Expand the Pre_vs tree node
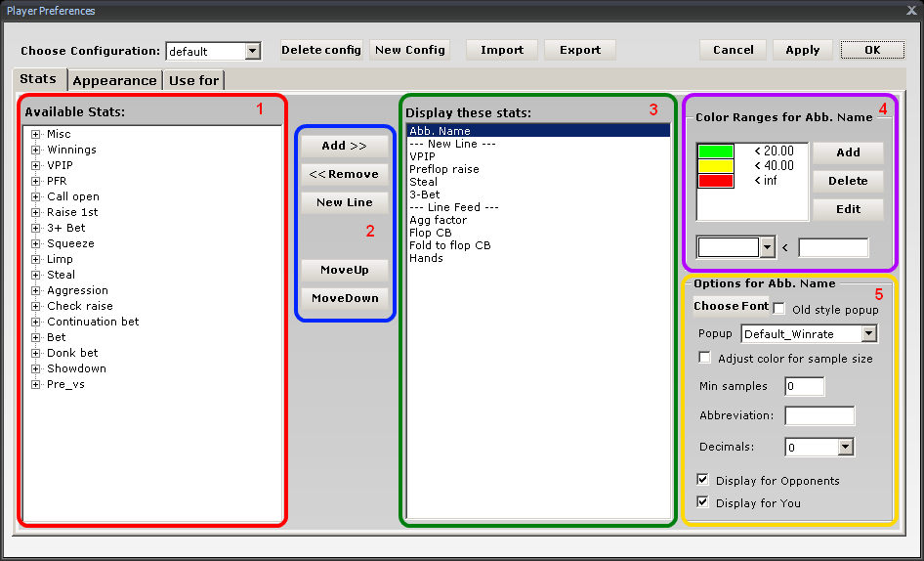The image size is (924, 561). pyautogui.click(x=36, y=385)
